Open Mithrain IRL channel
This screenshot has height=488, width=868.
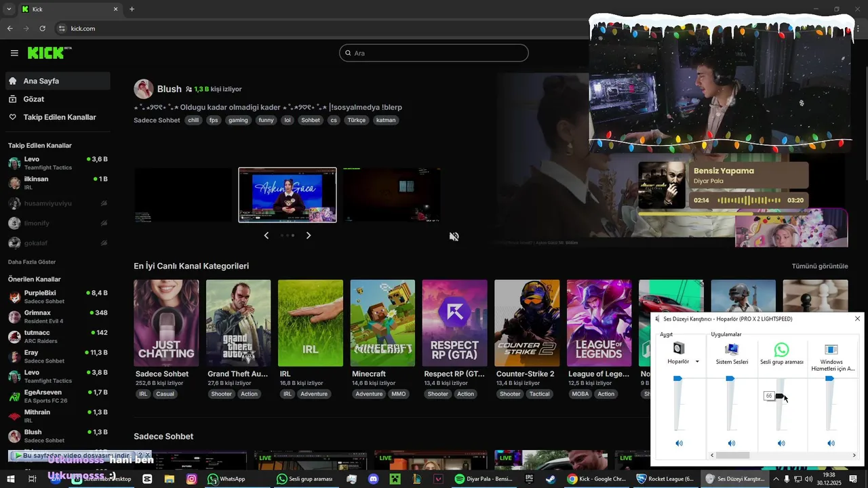click(58, 415)
